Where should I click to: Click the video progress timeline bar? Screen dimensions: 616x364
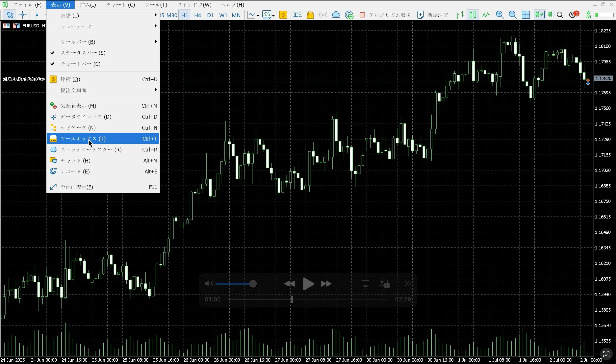click(x=308, y=300)
